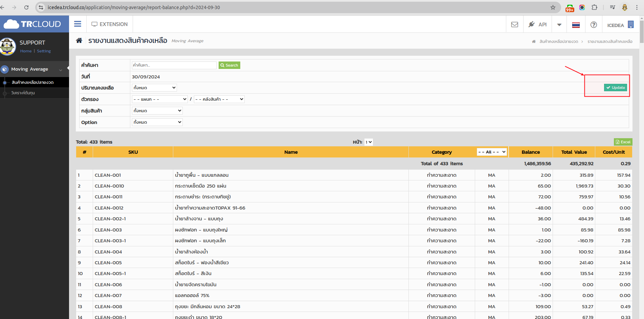The image size is (644, 319).
Task: Click the address bar URL
Action: pyautogui.click(x=134, y=7)
